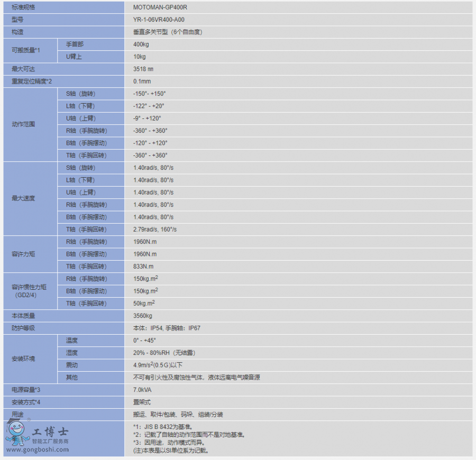Select the "0.1mm" repeatability value
This screenshot has height=460, width=476.
click(142, 81)
